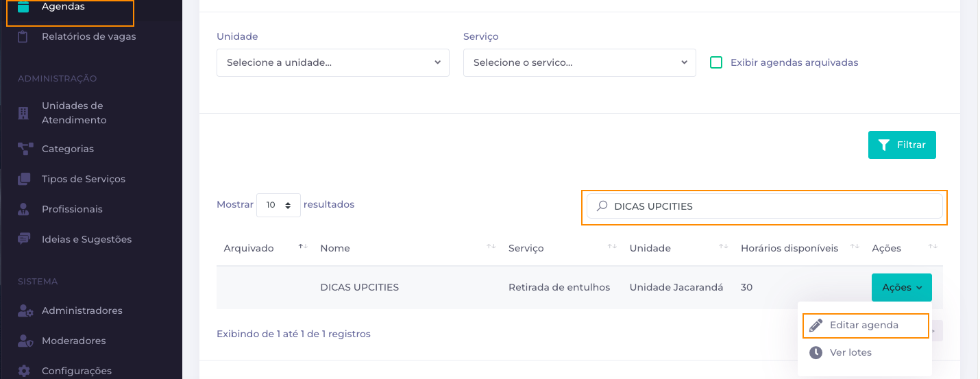Click the Unidades de Atendimento building icon

point(23,113)
